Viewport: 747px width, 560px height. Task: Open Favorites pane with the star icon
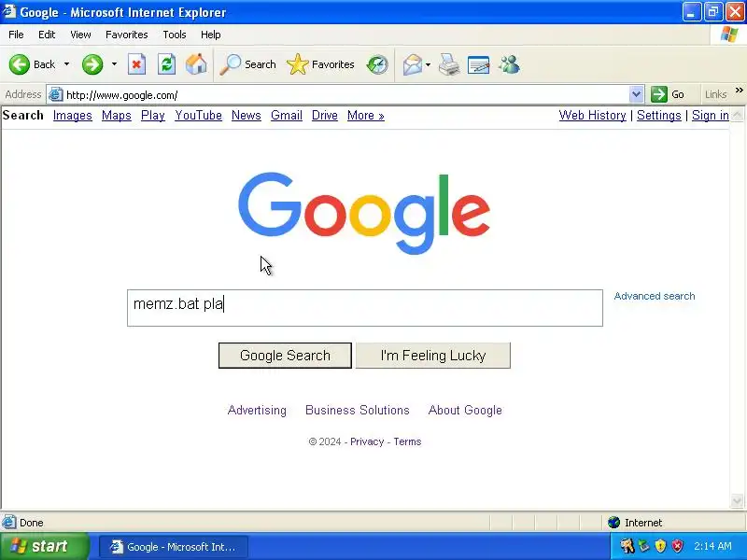(x=298, y=64)
